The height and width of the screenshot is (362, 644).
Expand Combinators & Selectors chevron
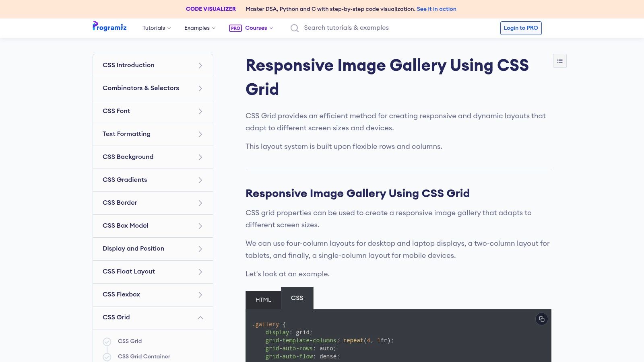[200, 88]
